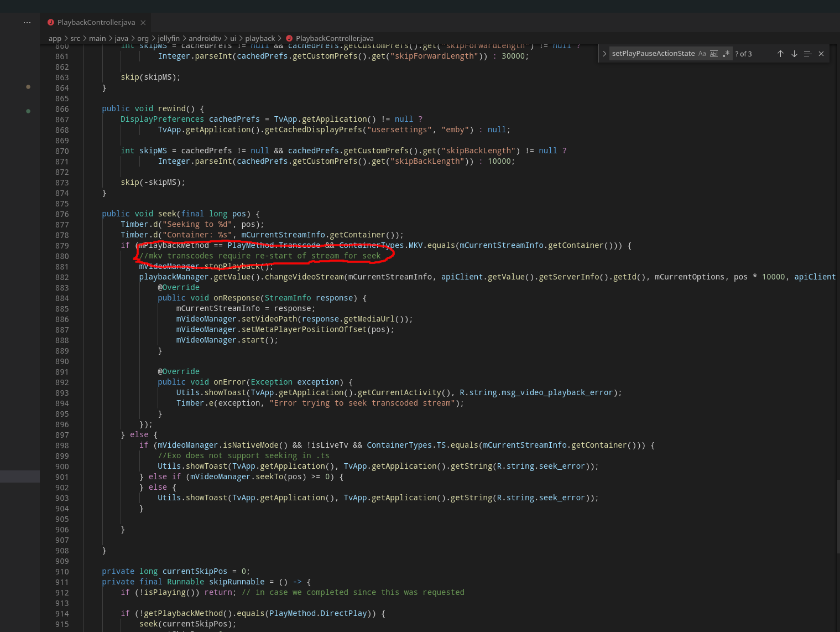Image resolution: width=840 pixels, height=632 pixels.
Task: Select the src breadcrumb item
Action: 75,38
